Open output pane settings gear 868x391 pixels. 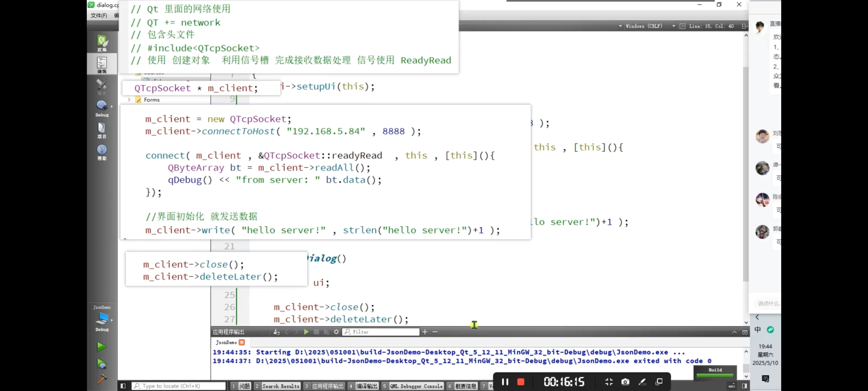tap(336, 332)
